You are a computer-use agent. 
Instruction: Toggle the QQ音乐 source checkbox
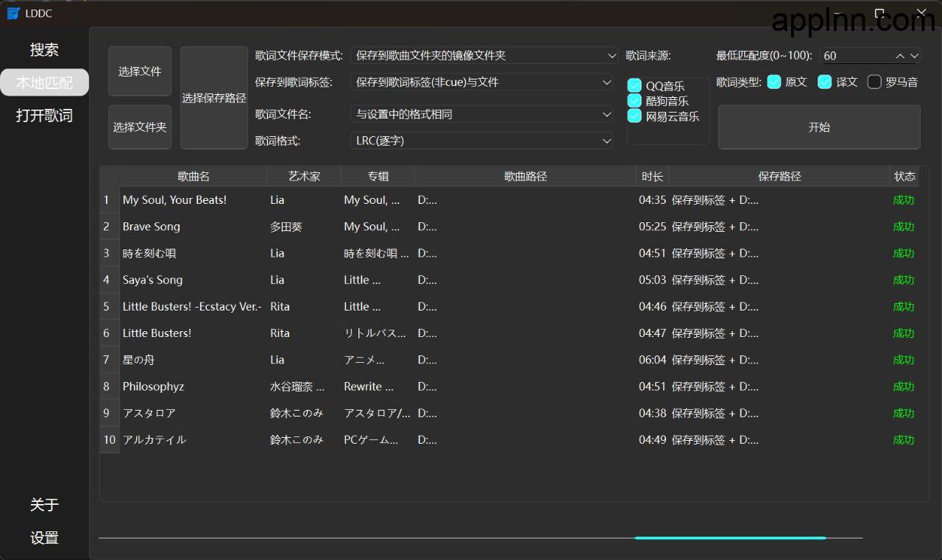[x=634, y=86]
